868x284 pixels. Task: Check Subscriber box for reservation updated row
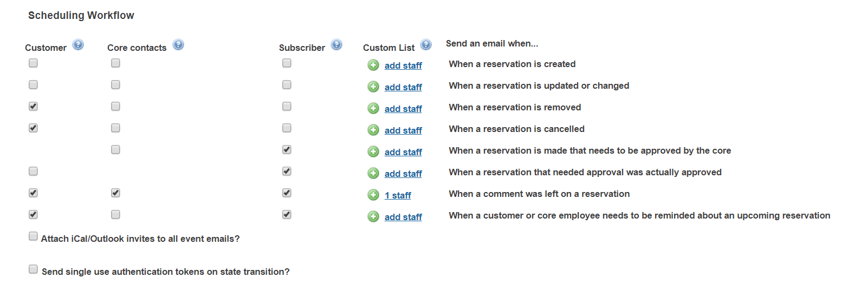click(x=287, y=85)
